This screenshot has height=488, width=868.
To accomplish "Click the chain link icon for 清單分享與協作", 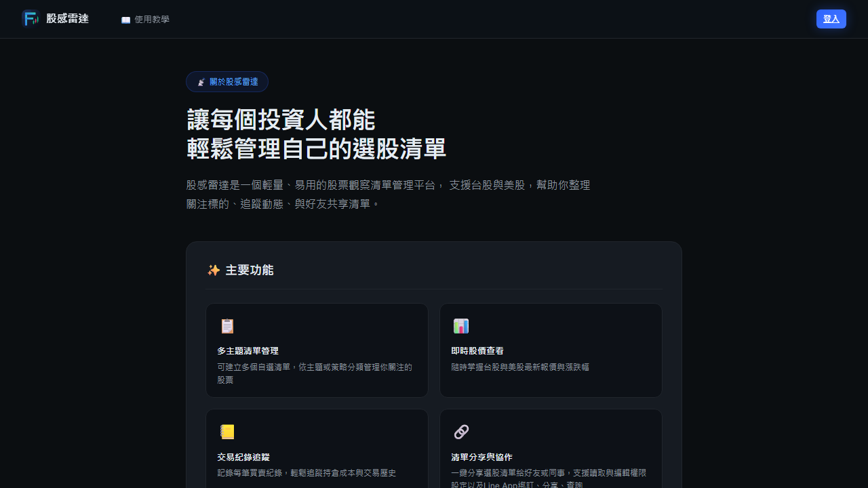I will (461, 432).
